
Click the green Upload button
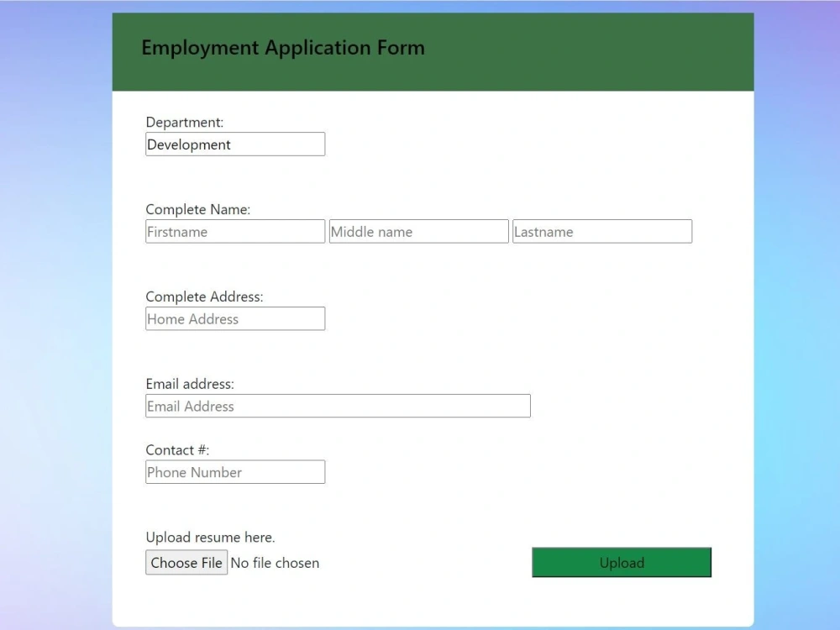[622, 563]
